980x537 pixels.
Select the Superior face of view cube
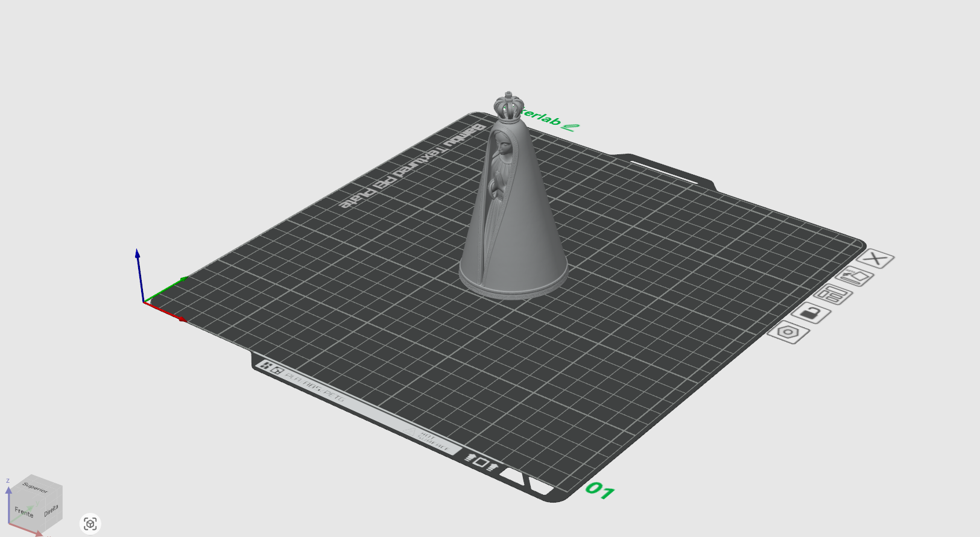pos(35,487)
